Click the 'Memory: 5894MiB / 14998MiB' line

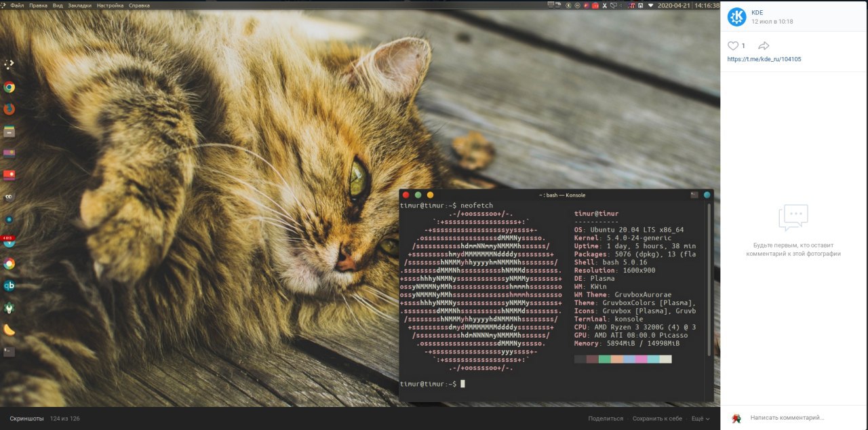click(x=627, y=343)
